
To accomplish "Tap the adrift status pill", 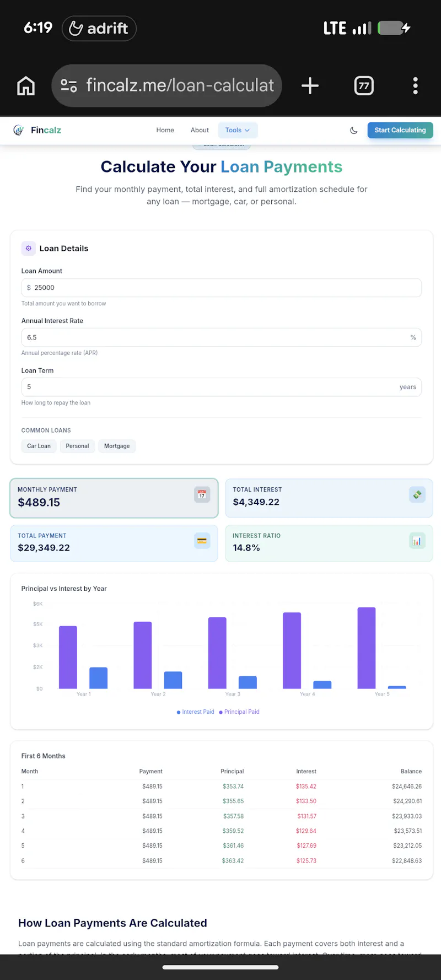I will (x=99, y=28).
